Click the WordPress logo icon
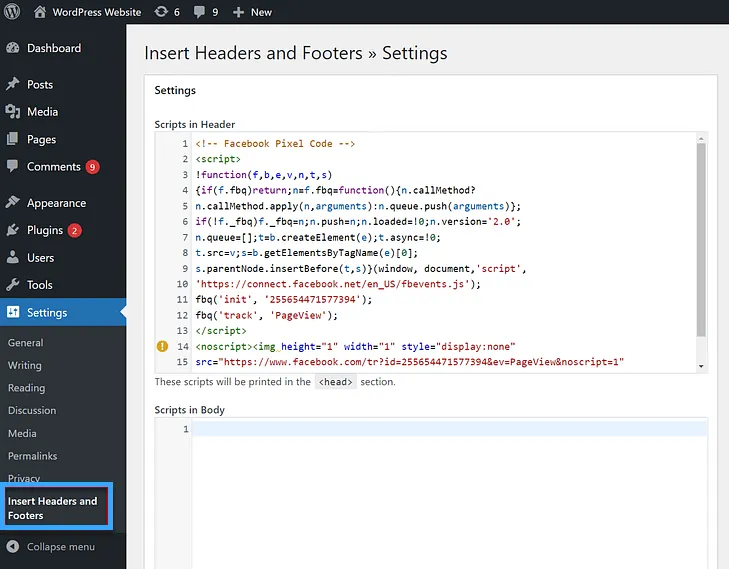The image size is (729, 569). click(13, 12)
